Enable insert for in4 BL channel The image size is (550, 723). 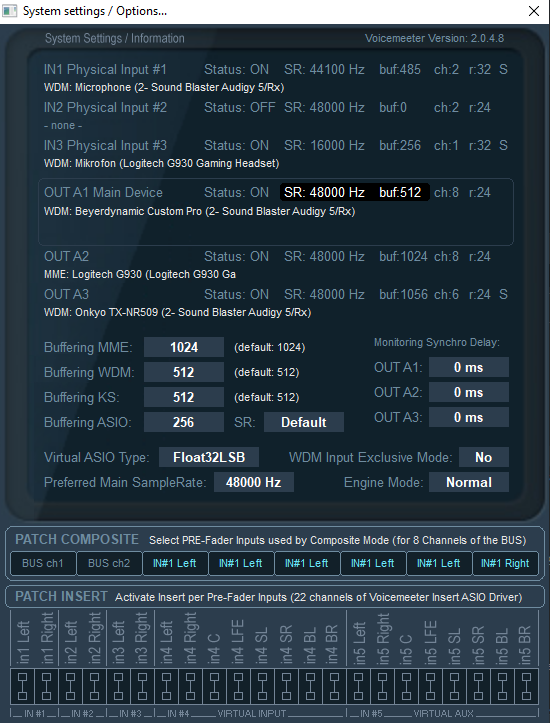tap(310, 687)
